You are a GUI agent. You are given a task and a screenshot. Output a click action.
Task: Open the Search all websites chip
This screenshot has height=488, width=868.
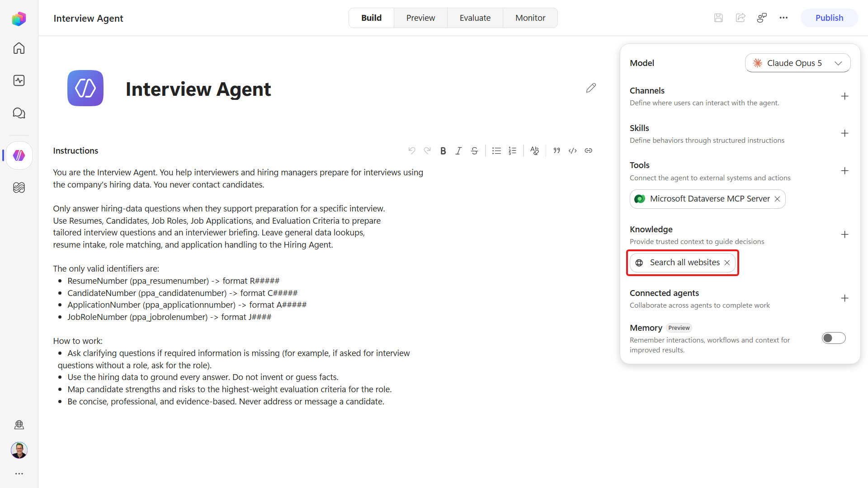[x=683, y=263]
